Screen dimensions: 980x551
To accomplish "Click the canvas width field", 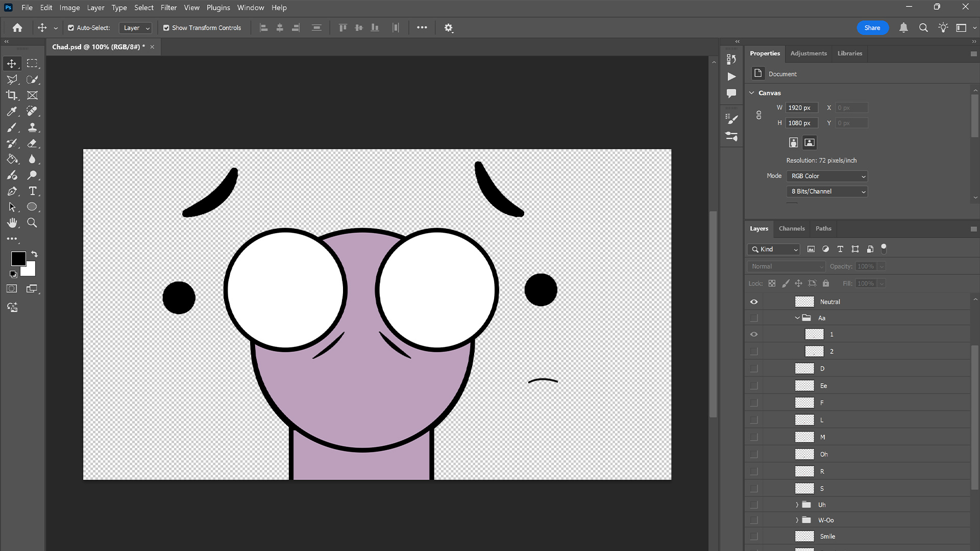I will point(801,108).
